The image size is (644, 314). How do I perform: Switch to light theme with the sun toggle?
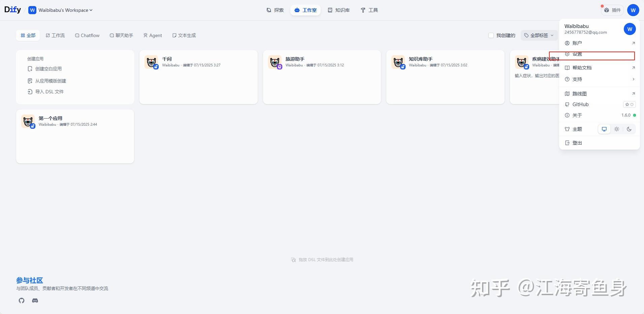(616, 129)
